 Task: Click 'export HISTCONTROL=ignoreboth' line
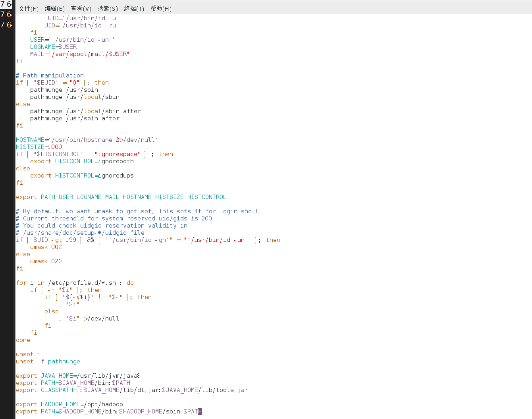point(82,161)
